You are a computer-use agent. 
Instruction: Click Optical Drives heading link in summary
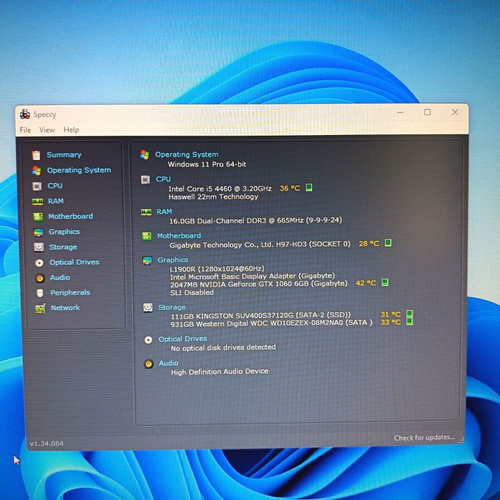(183, 339)
